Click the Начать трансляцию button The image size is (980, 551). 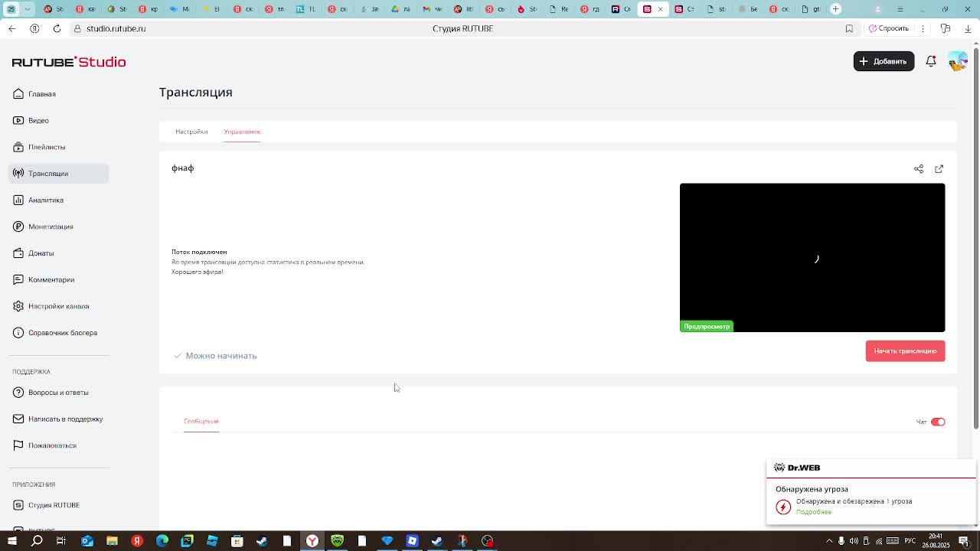pyautogui.click(x=905, y=351)
